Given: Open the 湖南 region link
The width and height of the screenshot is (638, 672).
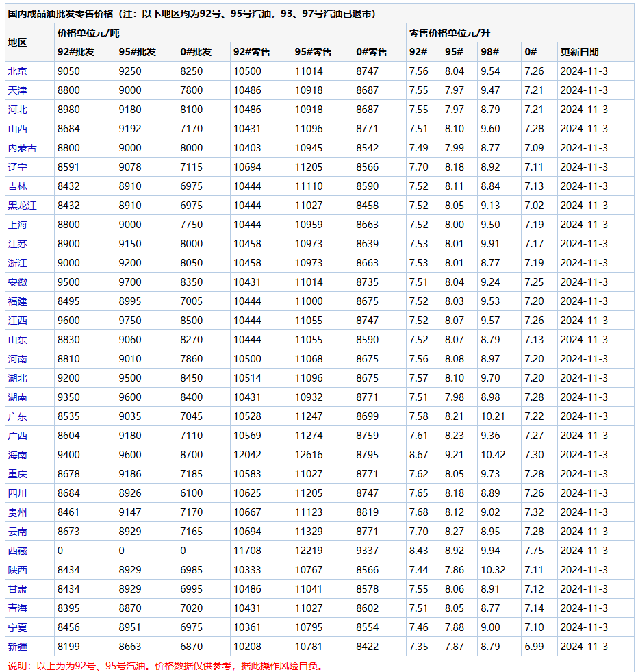Looking at the screenshot, I should pos(17,397).
